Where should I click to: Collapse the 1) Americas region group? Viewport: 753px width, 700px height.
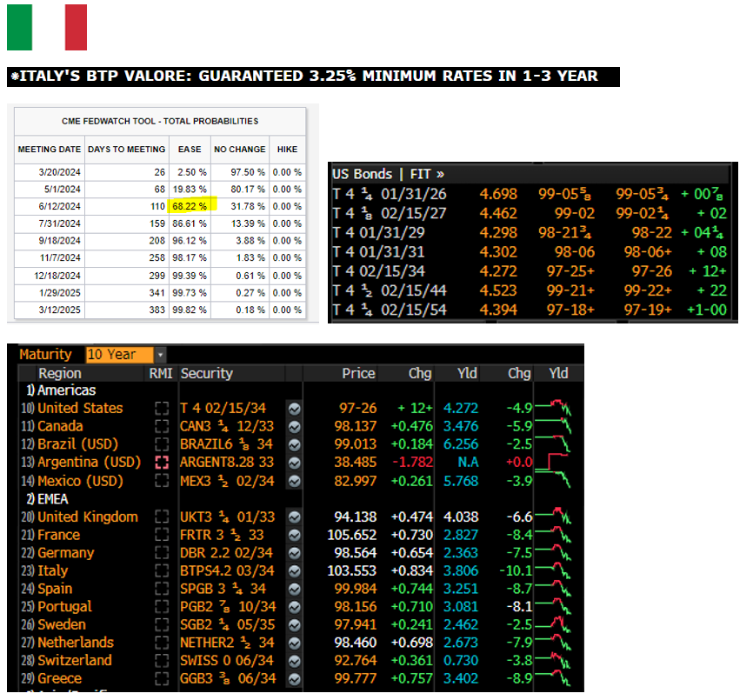[61, 390]
